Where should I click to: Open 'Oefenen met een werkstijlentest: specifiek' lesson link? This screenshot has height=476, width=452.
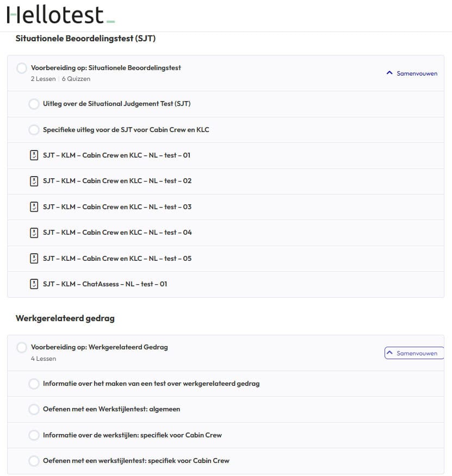[x=136, y=461]
